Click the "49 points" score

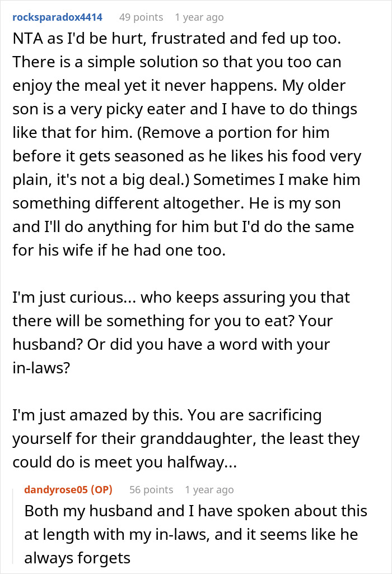click(141, 17)
